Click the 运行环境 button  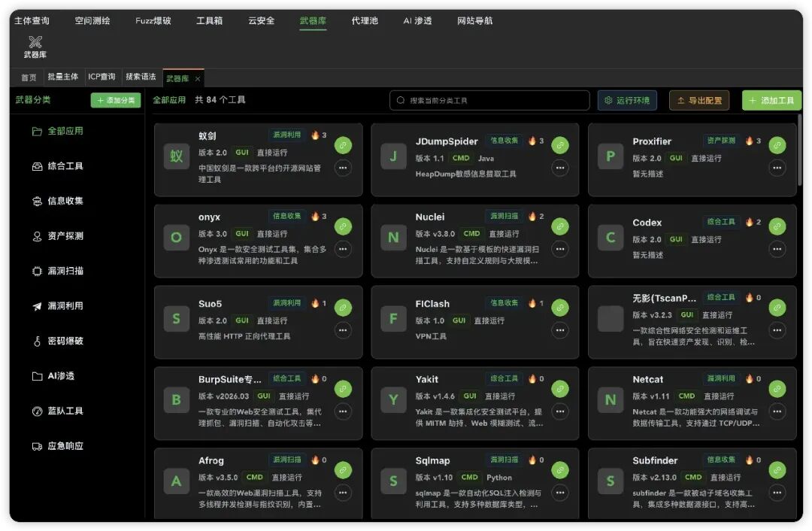coord(627,101)
